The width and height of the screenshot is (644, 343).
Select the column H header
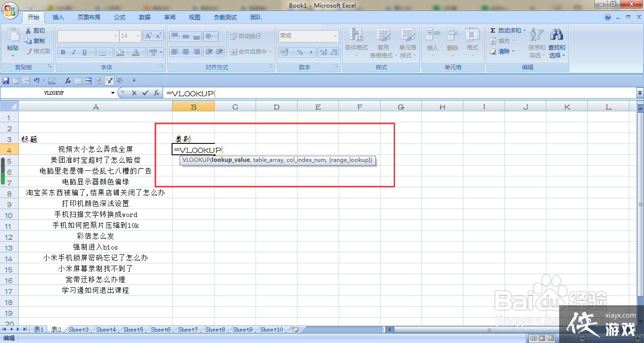pyautogui.click(x=442, y=107)
